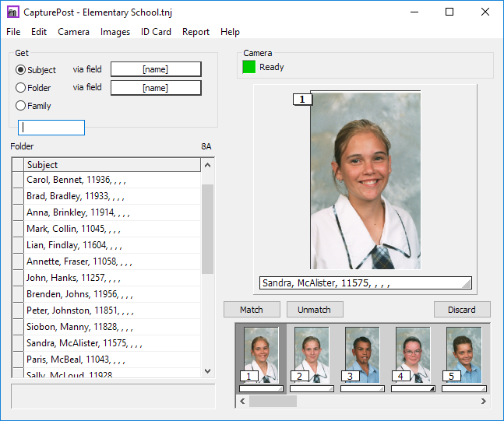This screenshot has height=421, width=504.
Task: Click the thumbnail strip horizontal scrollbar thumb
Action: tap(273, 401)
